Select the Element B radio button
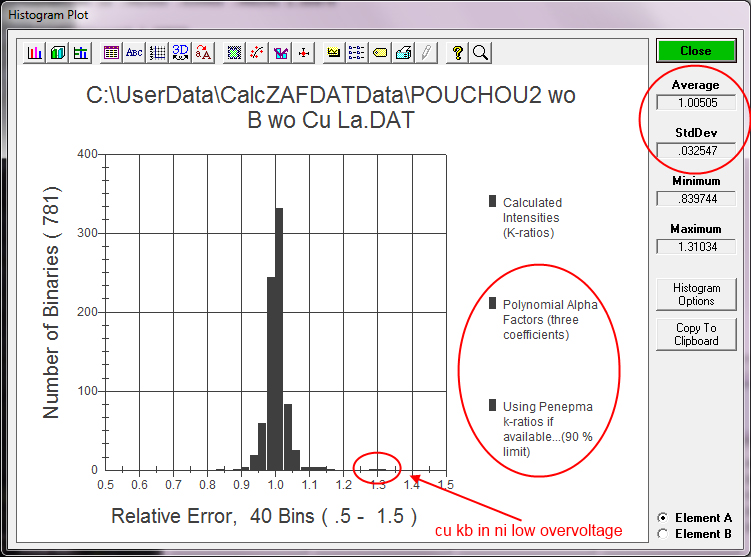This screenshot has width=751, height=557. point(663,534)
